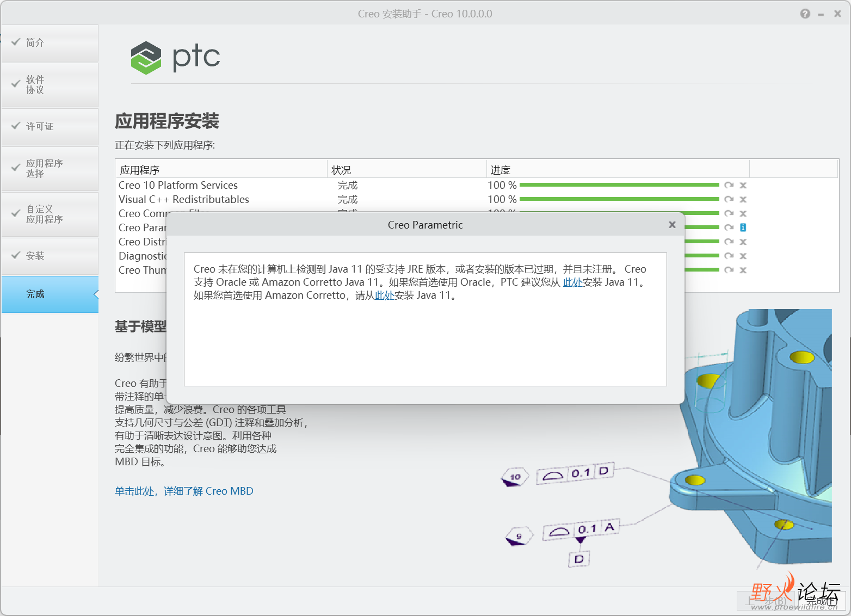Go to 应用程序选择 step in sidebar

coord(50,169)
